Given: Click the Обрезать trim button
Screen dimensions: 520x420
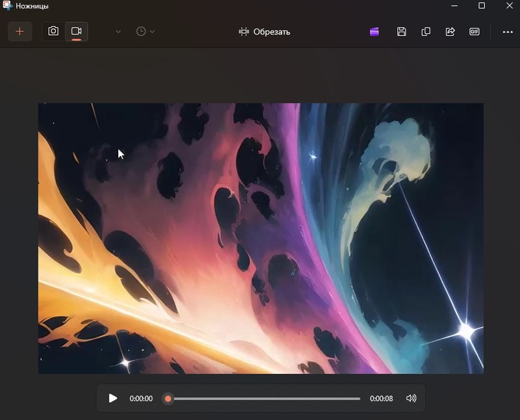Looking at the screenshot, I should point(264,31).
